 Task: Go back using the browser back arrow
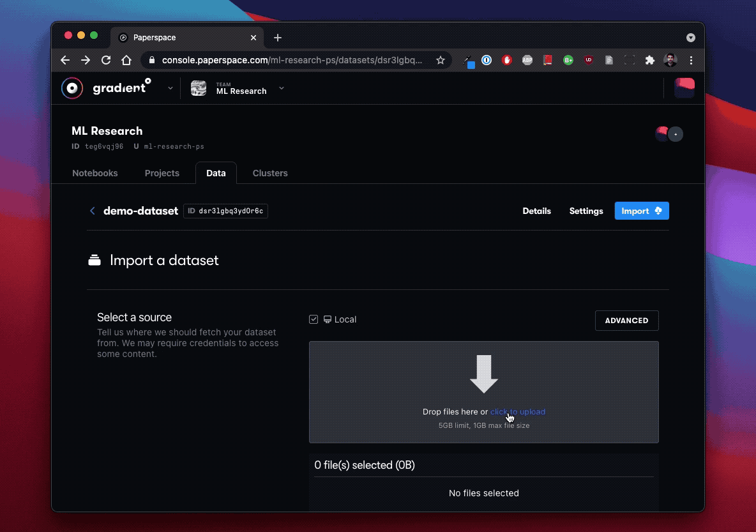click(x=65, y=60)
